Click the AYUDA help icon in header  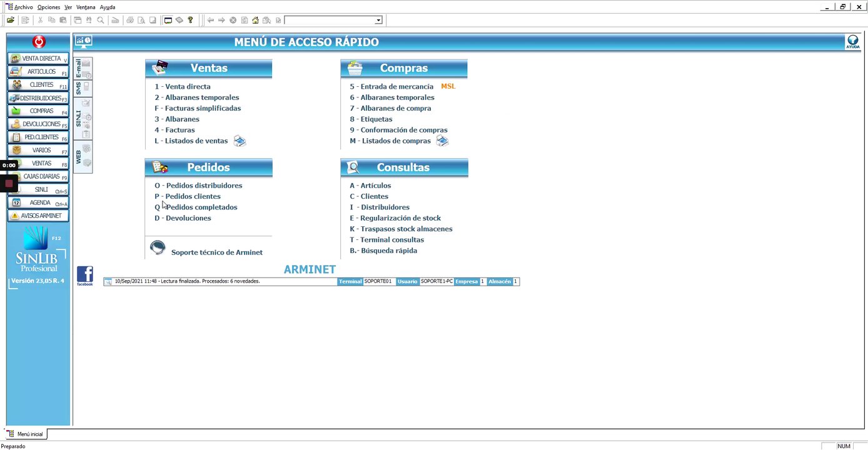pos(852,42)
